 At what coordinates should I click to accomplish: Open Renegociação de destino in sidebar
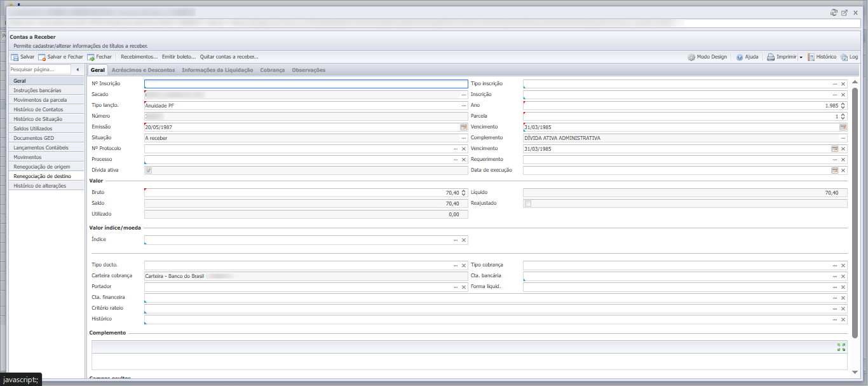[x=46, y=176]
